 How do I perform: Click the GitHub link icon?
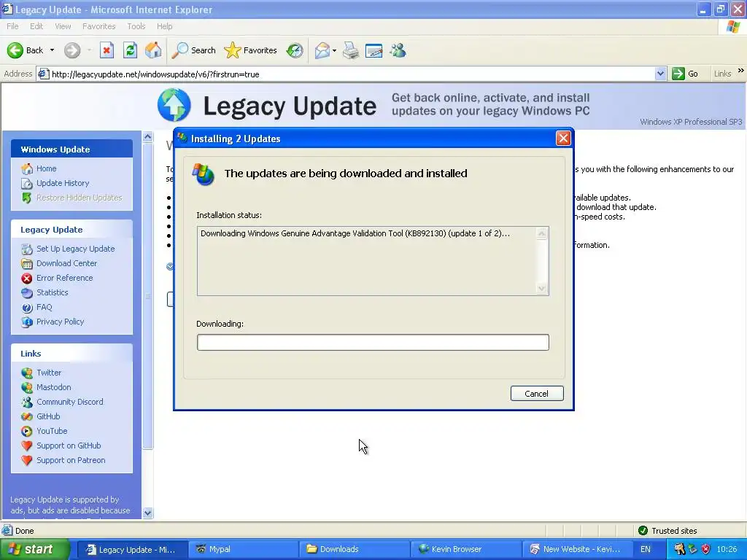point(27,416)
